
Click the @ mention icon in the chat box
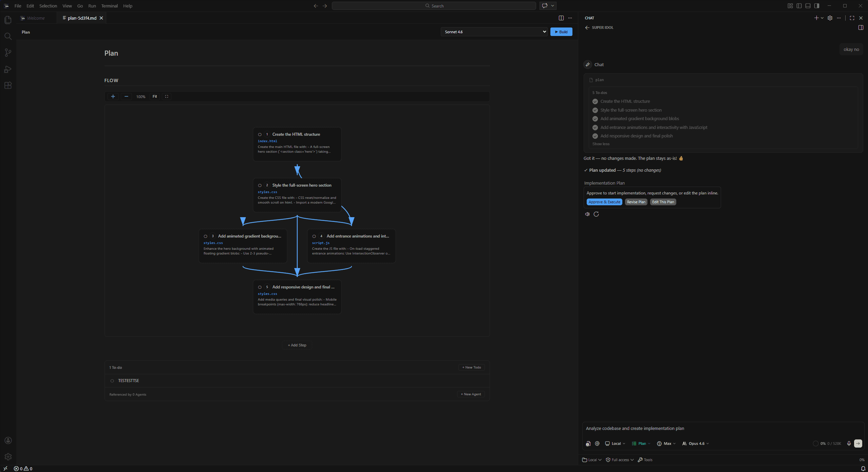pos(597,443)
